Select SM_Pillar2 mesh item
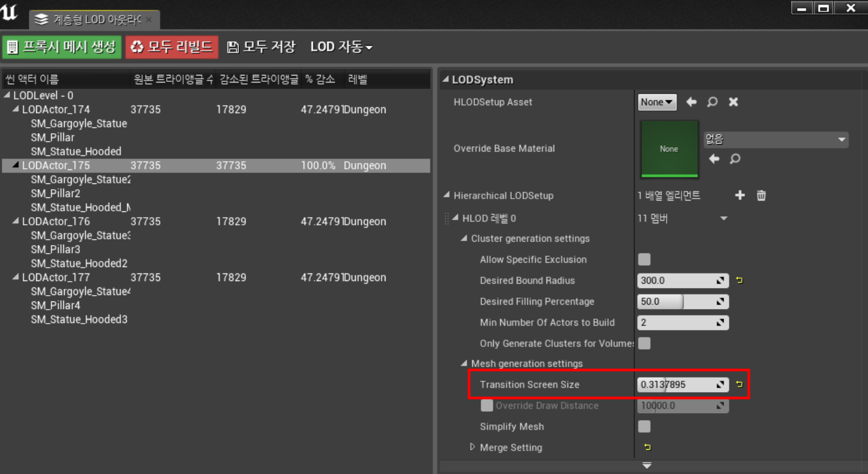The width and height of the screenshot is (868, 474). pyautogui.click(x=56, y=194)
